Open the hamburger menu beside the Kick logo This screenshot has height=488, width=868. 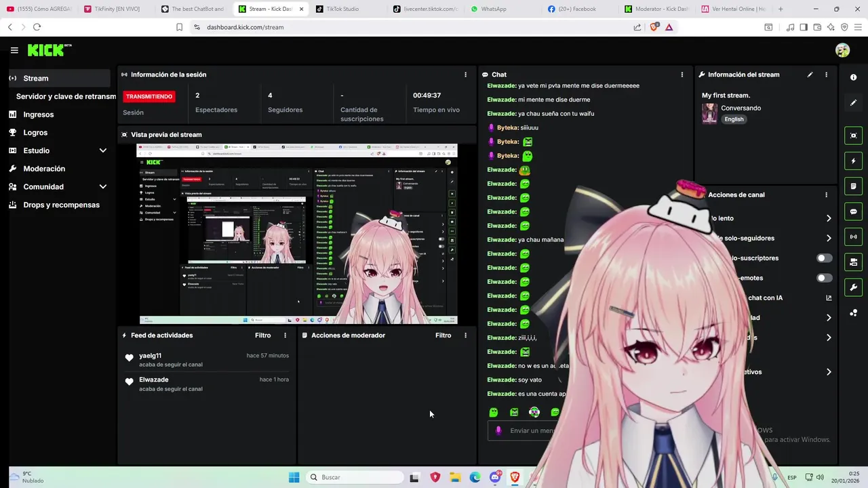[14, 50]
